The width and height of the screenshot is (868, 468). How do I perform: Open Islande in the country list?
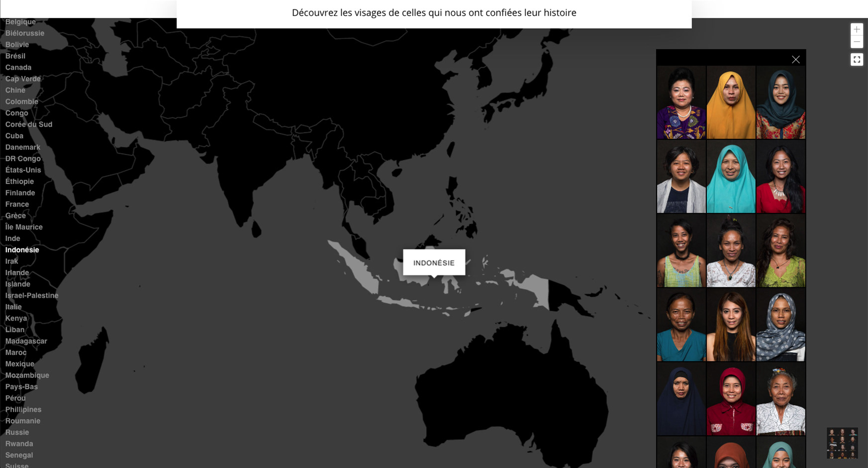[18, 284]
